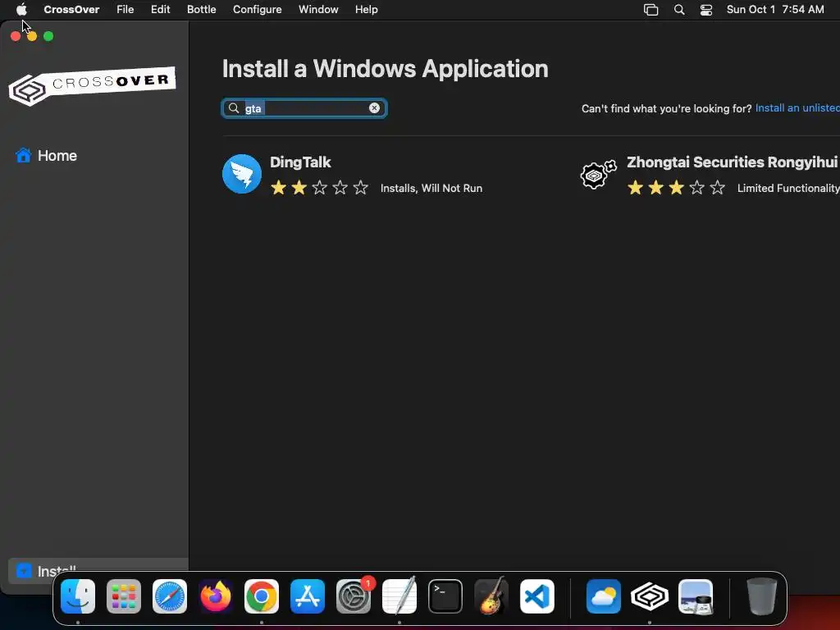Open the Trash from the Dock

761,596
